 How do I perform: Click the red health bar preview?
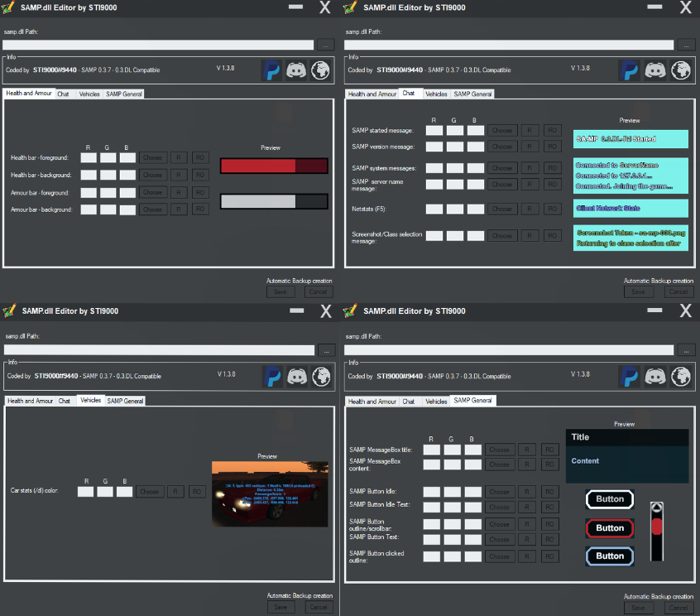coord(274,166)
